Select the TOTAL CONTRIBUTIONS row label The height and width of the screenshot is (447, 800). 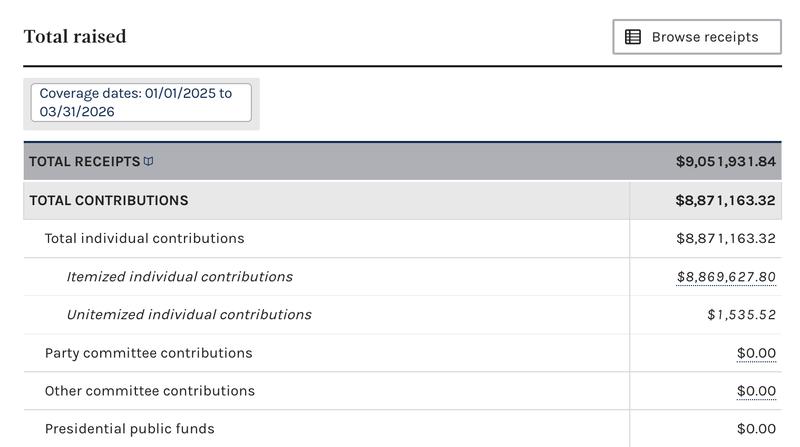click(x=108, y=200)
